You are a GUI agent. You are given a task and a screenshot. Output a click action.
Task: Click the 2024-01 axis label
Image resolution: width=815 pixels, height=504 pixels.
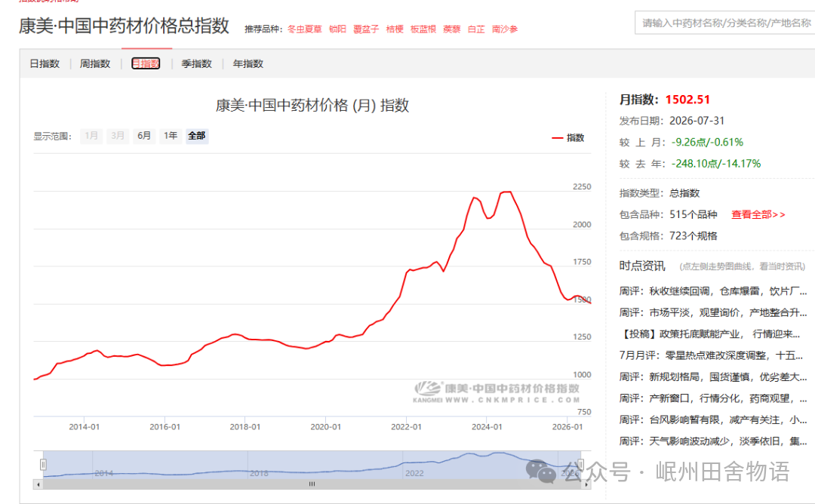(x=487, y=427)
